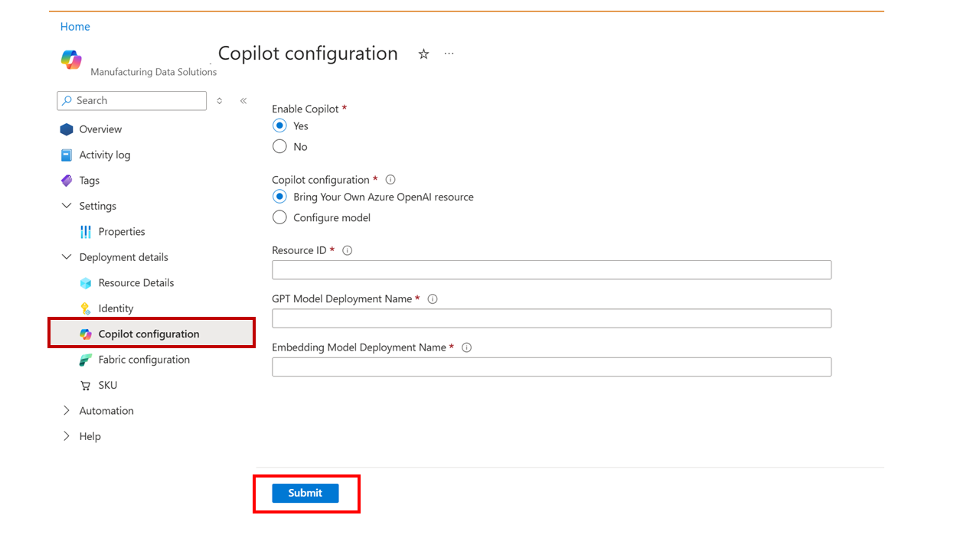
Task: Choose Bring Your Own Azure OpenAI resource
Action: click(280, 197)
